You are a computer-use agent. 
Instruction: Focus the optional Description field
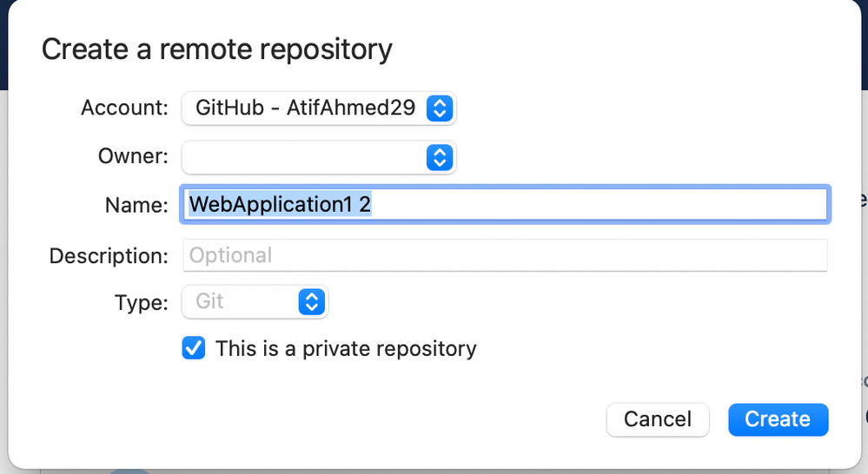pyautogui.click(x=505, y=255)
